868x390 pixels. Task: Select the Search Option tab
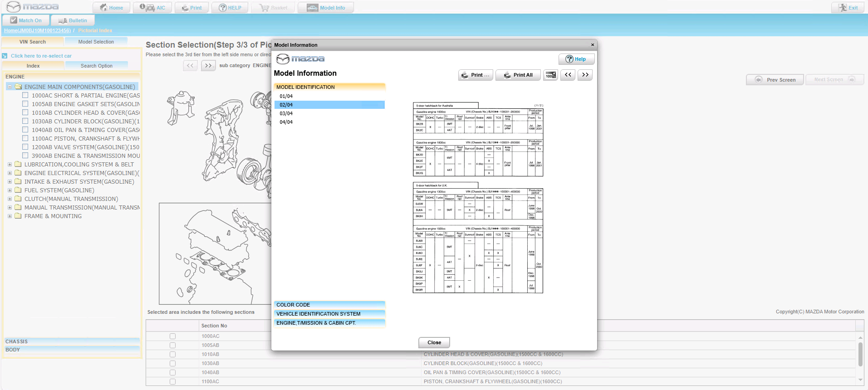coord(97,66)
